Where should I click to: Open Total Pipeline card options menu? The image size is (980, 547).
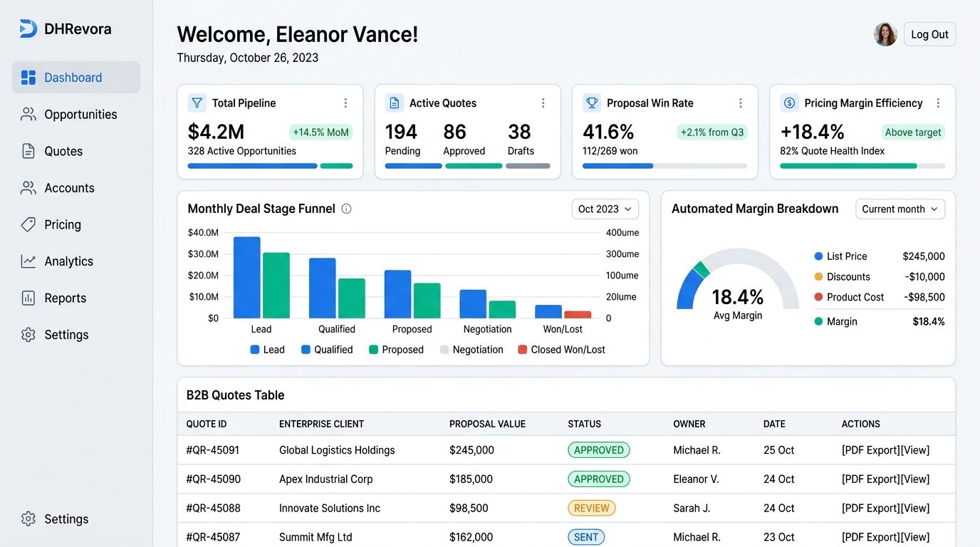tap(345, 103)
